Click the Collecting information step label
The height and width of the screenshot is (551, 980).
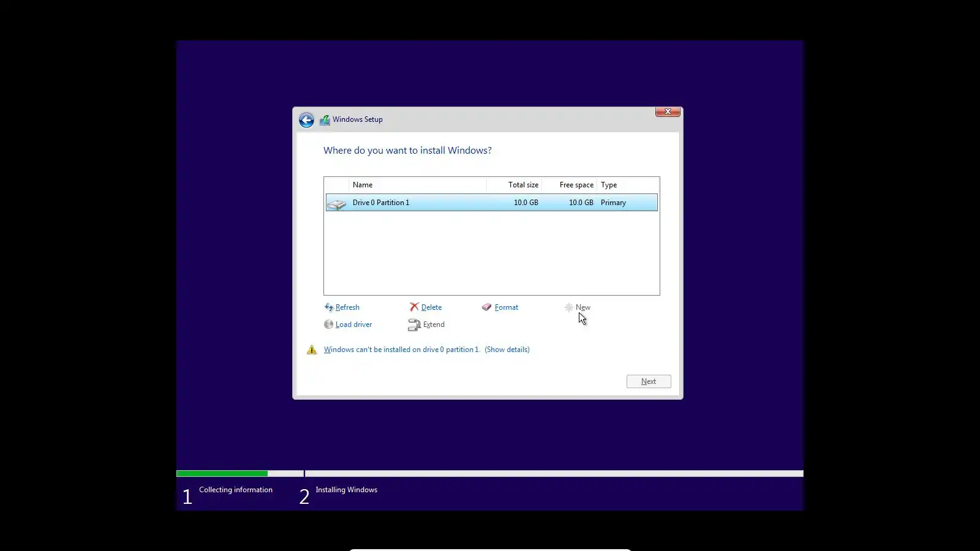click(236, 490)
